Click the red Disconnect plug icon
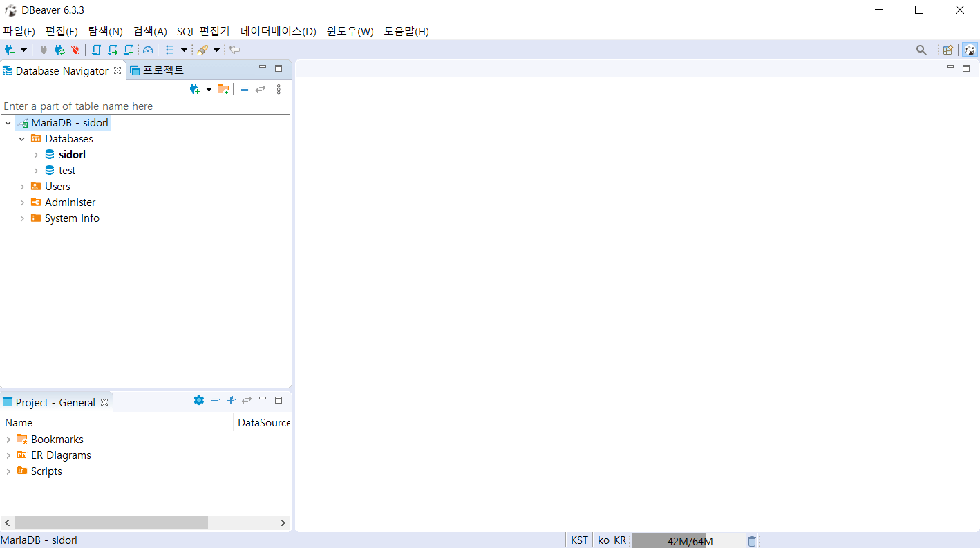Viewport: 980px width, 548px height. tap(75, 50)
